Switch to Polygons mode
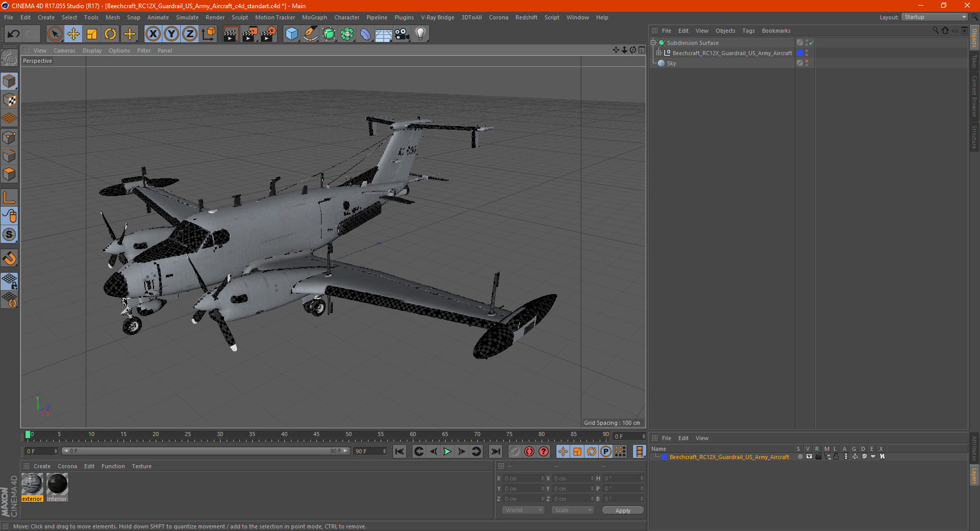The width and height of the screenshot is (980, 531). [9, 174]
